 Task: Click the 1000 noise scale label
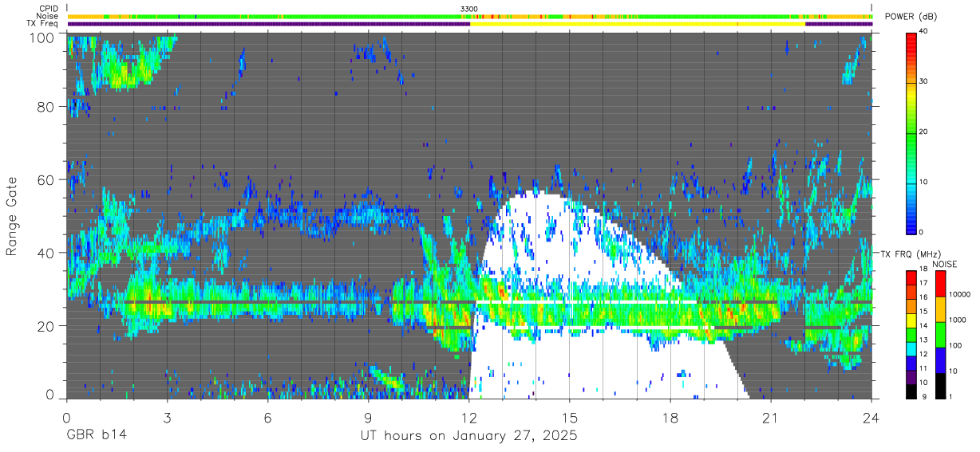coord(957,320)
